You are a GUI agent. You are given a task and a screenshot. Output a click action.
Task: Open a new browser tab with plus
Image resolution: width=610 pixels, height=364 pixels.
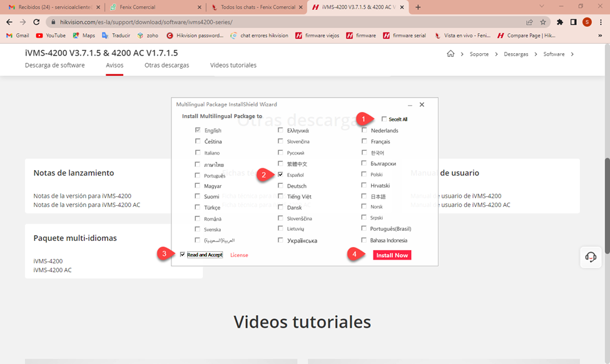[418, 7]
